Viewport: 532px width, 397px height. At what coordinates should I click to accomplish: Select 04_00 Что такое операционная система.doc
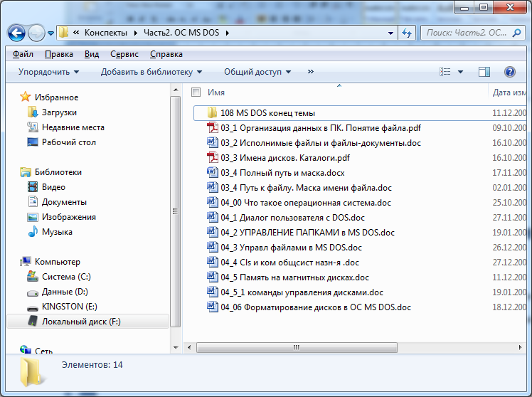tap(306, 203)
